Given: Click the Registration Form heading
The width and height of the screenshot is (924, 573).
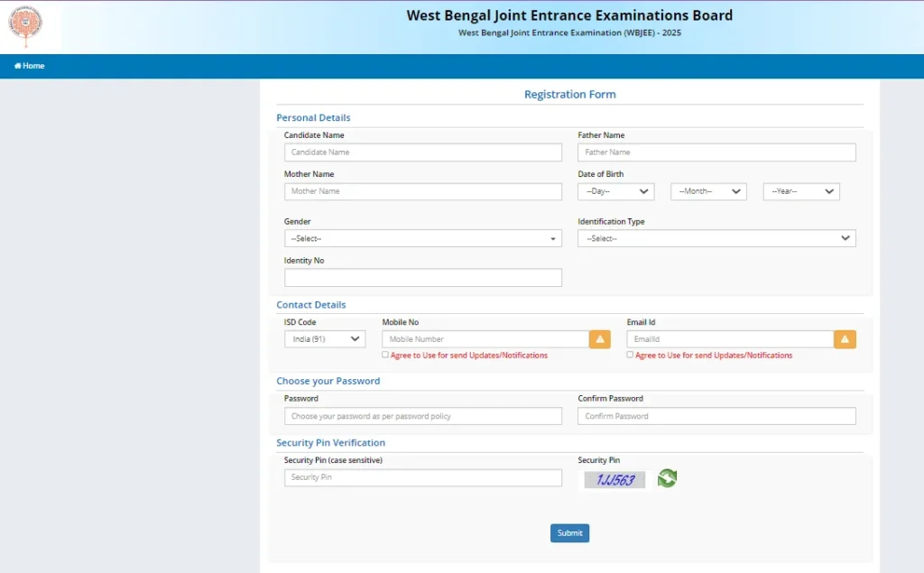Looking at the screenshot, I should click(570, 95).
